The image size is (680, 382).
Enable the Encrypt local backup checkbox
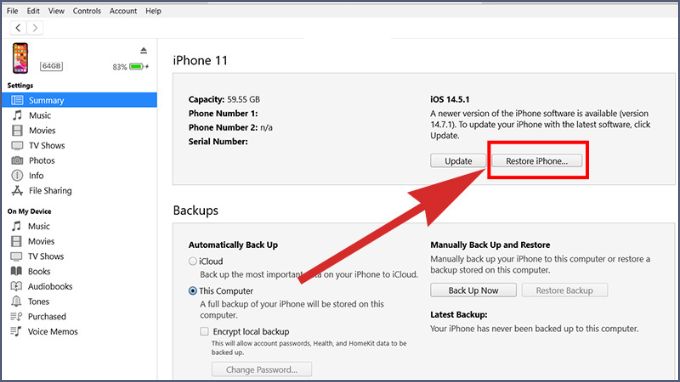(204, 332)
